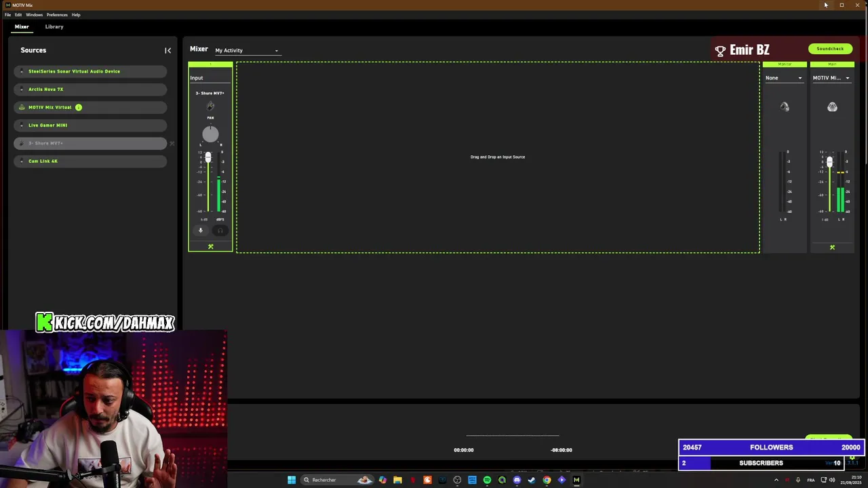868x488 pixels.
Task: Toggle headphone monitoring on input channel
Action: [220, 230]
